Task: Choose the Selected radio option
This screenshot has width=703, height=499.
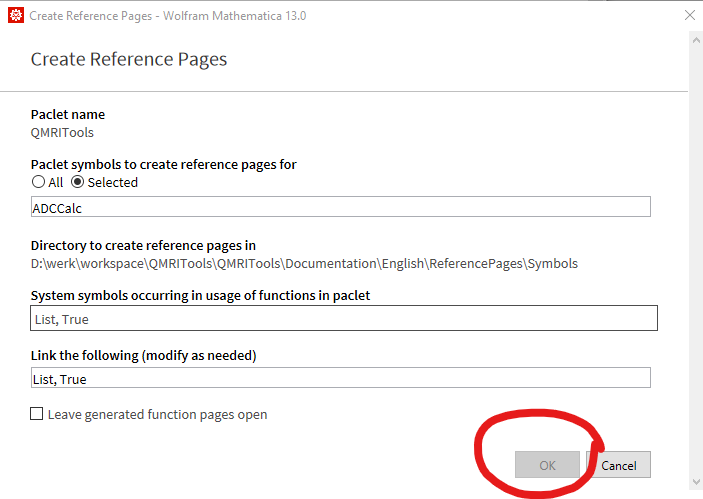Action: [x=78, y=182]
